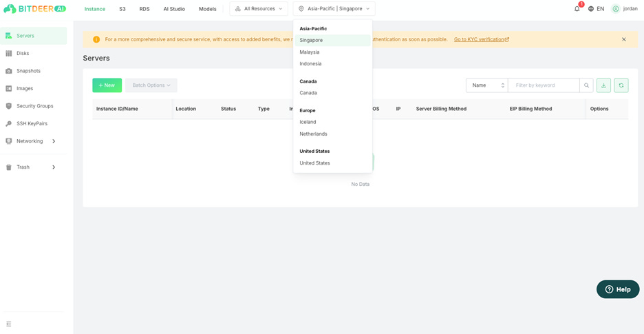Click the Snapshots camera icon
The width and height of the screenshot is (644, 334).
tap(9, 71)
